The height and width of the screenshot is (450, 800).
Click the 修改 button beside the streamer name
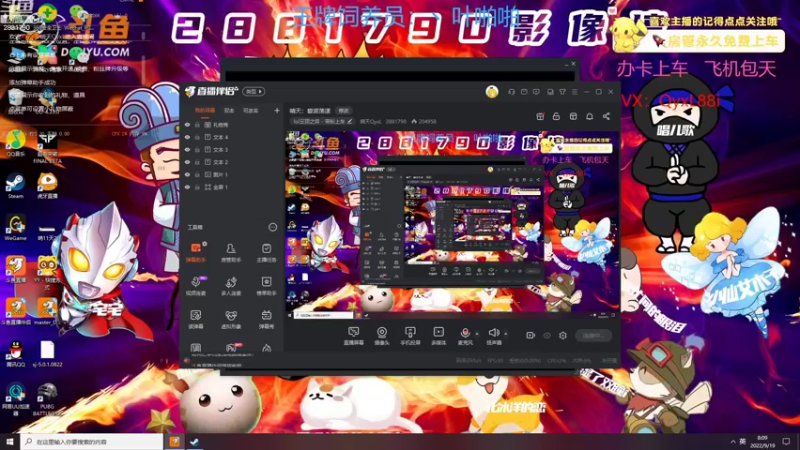tap(344, 111)
